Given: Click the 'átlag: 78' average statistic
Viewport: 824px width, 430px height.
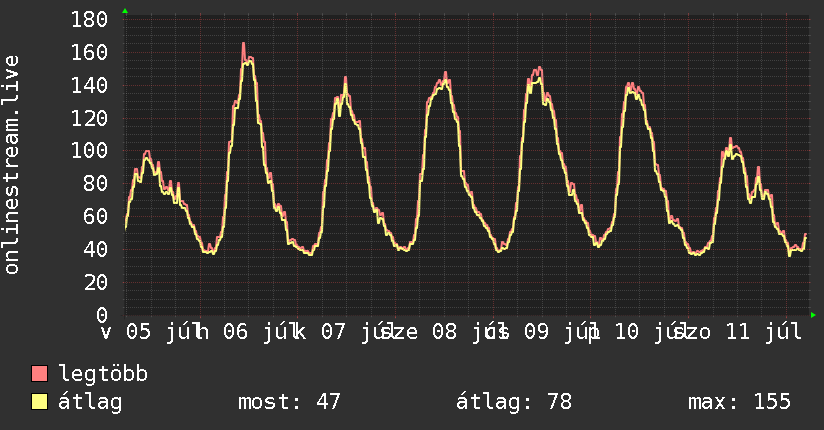Looking at the screenshot, I should point(513,402).
